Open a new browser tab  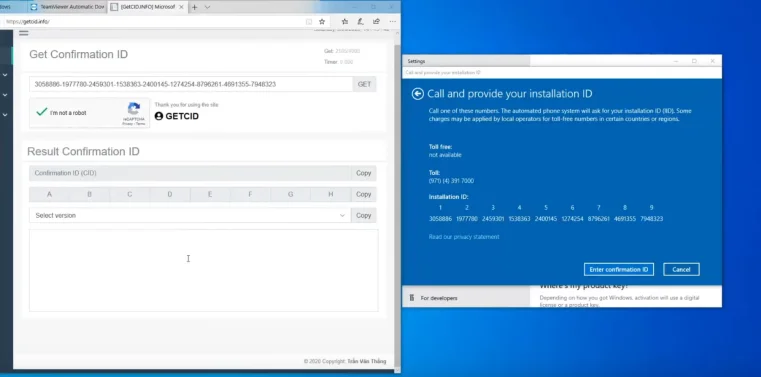194,7
